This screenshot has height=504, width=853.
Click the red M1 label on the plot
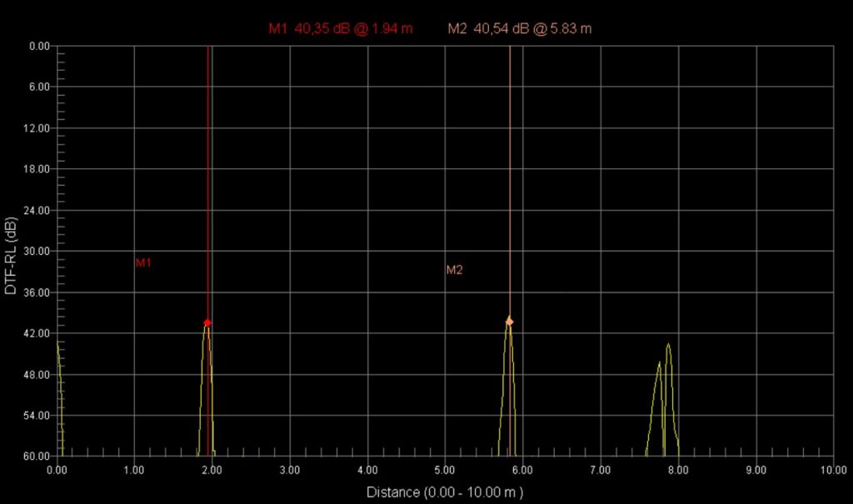pos(143,263)
